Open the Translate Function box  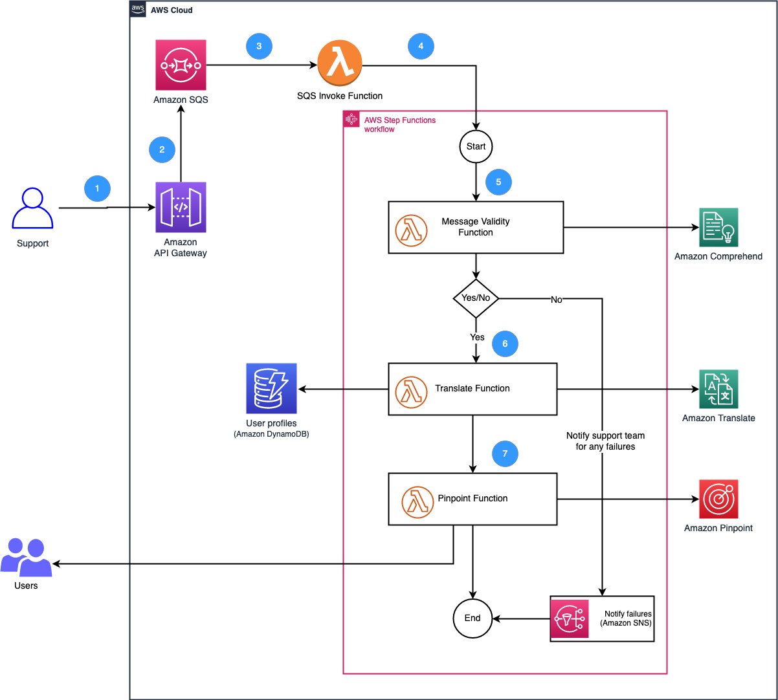tap(472, 389)
